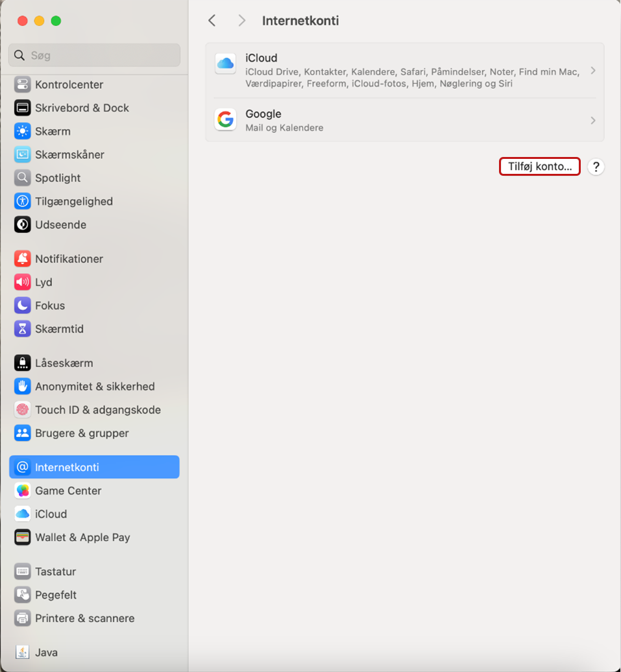Expand the Google account chevron
The width and height of the screenshot is (621, 672).
[593, 121]
